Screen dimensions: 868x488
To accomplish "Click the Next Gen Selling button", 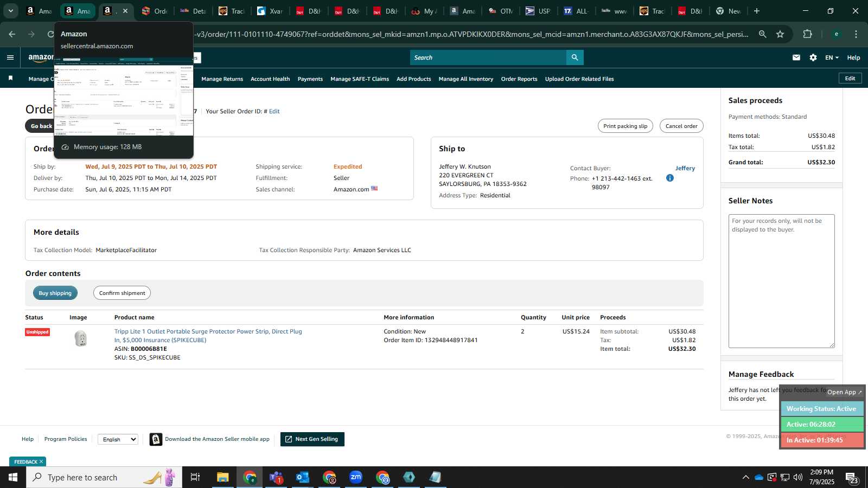I will [312, 439].
